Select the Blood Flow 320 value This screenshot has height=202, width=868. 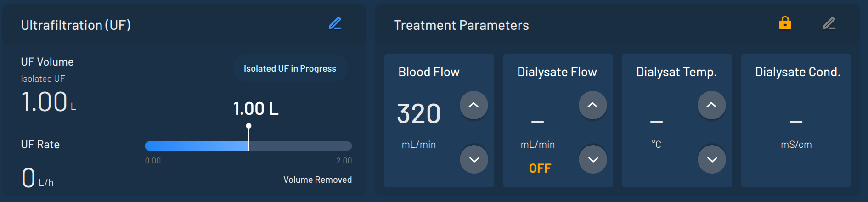(418, 114)
